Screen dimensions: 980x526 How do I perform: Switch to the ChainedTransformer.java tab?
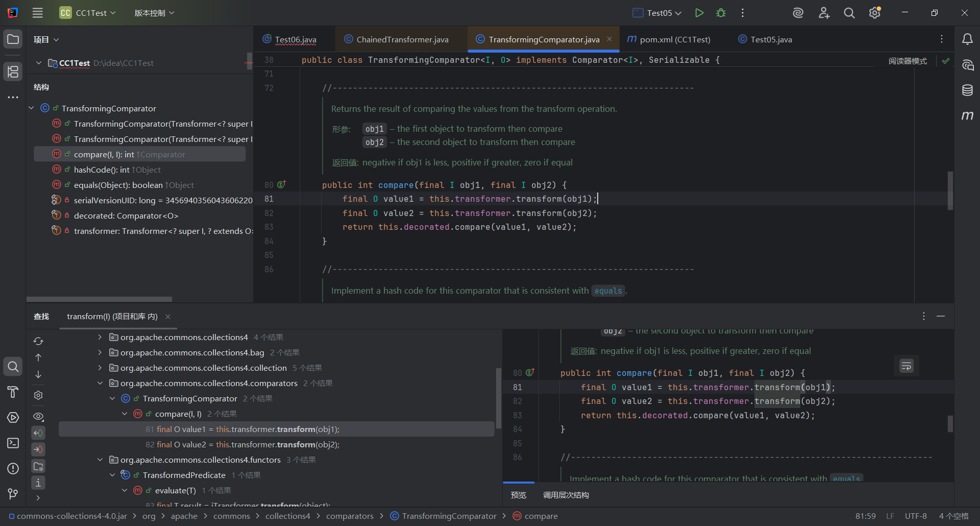[x=397, y=39]
